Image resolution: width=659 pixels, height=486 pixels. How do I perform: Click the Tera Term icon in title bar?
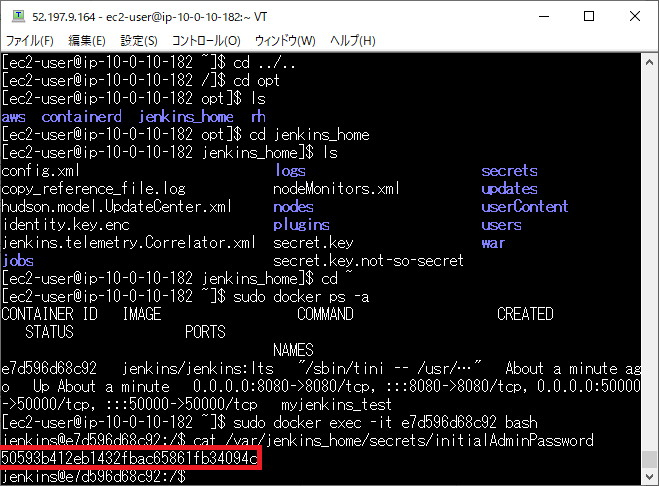17,14
